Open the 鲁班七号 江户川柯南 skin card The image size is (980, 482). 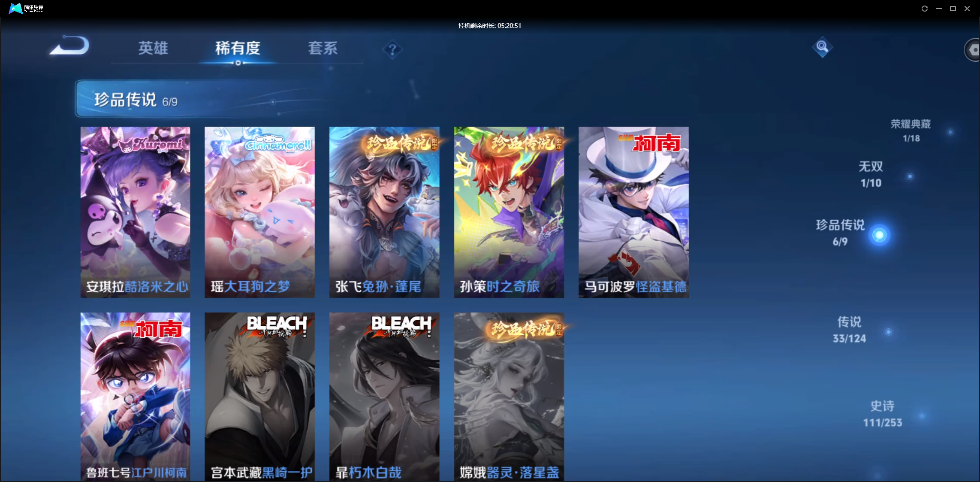pos(135,397)
